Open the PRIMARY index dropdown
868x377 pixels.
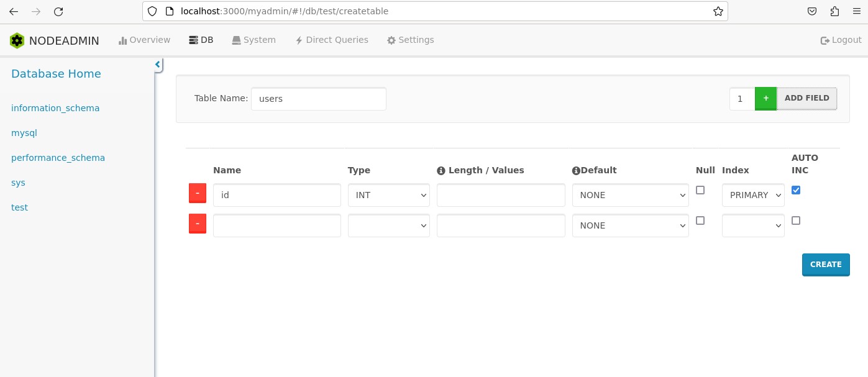753,195
